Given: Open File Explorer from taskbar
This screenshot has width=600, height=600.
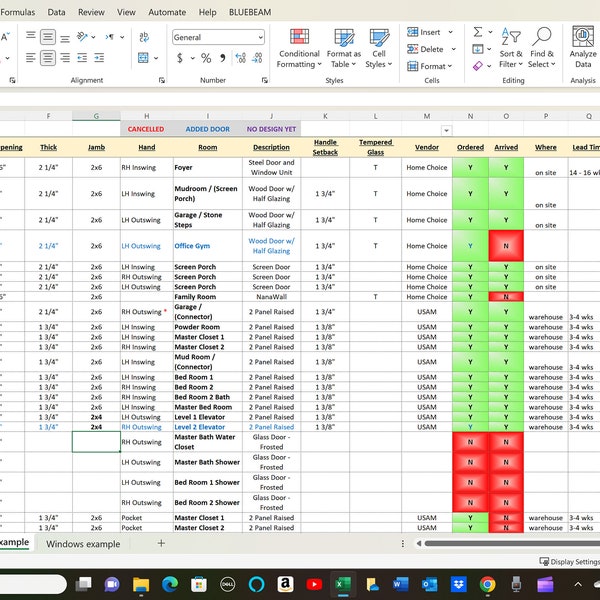Looking at the screenshot, I should (x=141, y=584).
